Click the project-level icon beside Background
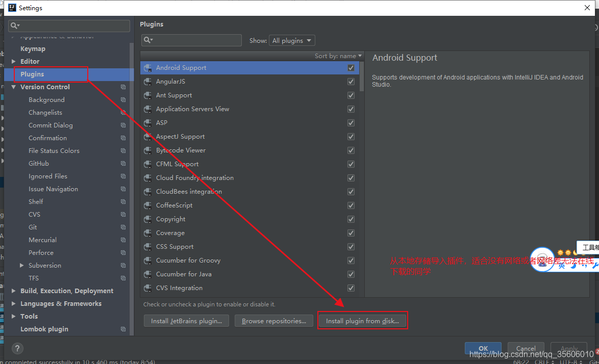 tap(123, 99)
